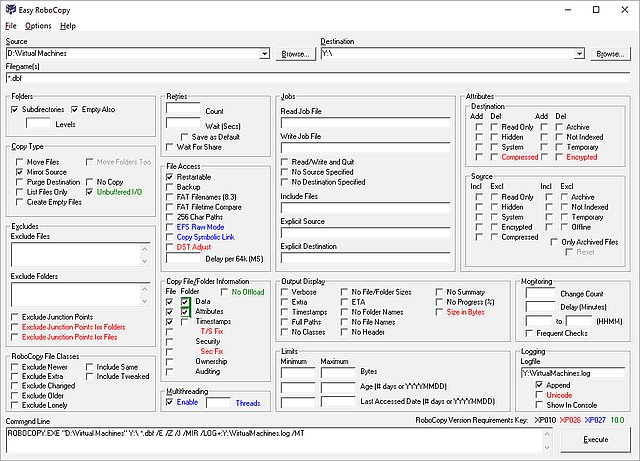Check Exclude Junction Points
The width and height of the screenshot is (640, 461).
click(x=16, y=316)
